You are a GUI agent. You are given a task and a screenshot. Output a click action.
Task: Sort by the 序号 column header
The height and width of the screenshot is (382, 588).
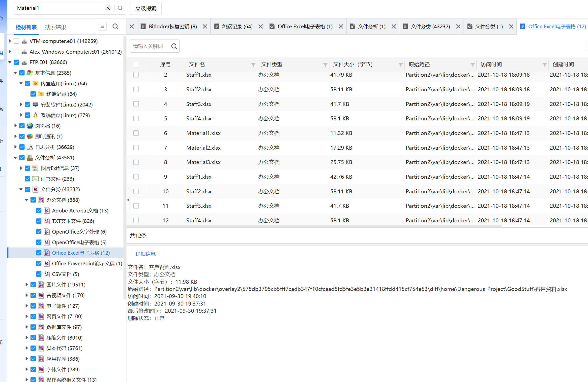pyautogui.click(x=165, y=65)
